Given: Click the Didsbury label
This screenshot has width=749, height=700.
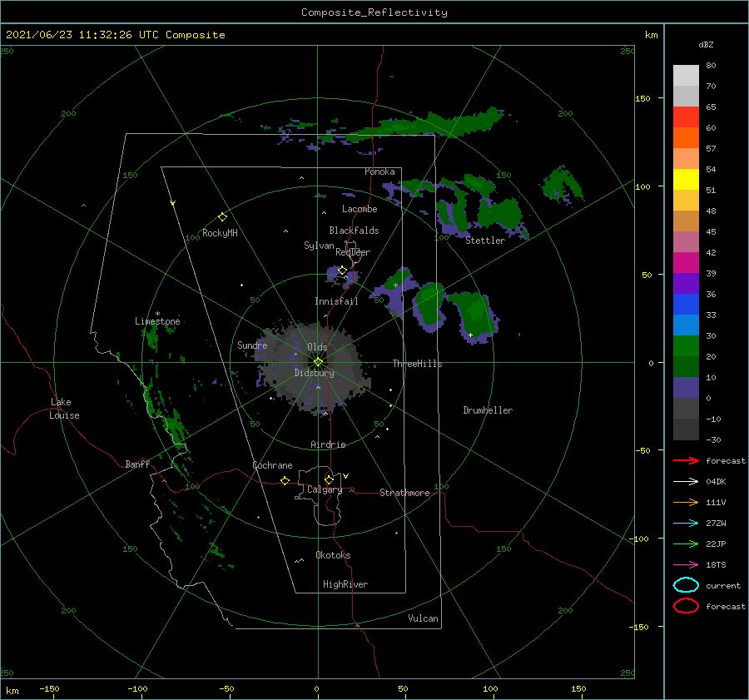Looking at the screenshot, I should (315, 373).
